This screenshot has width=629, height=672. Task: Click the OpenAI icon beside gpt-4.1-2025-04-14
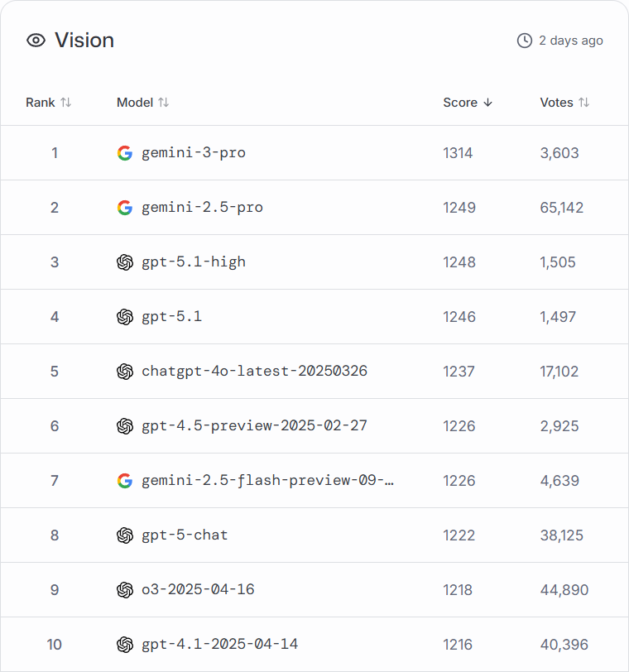pyautogui.click(x=125, y=645)
